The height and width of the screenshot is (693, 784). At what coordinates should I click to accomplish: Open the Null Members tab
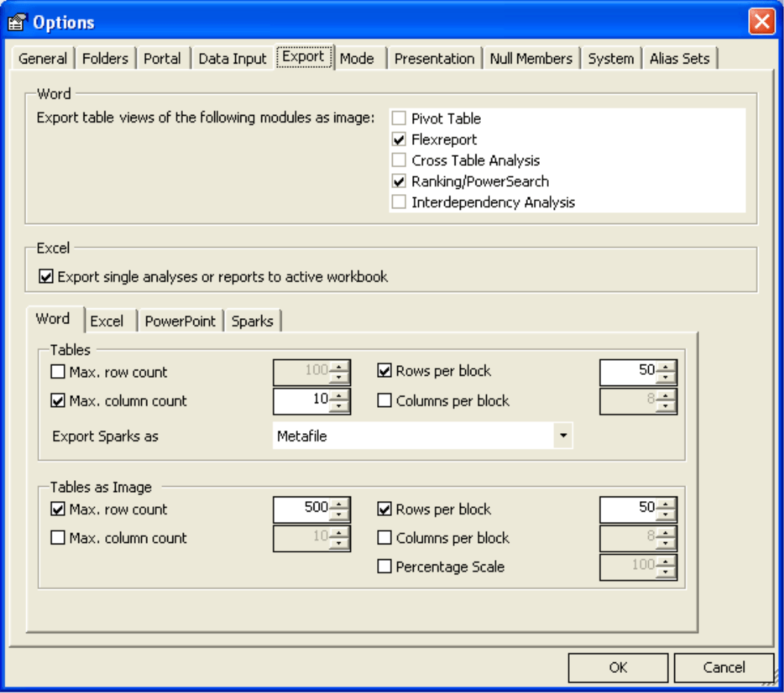click(531, 59)
